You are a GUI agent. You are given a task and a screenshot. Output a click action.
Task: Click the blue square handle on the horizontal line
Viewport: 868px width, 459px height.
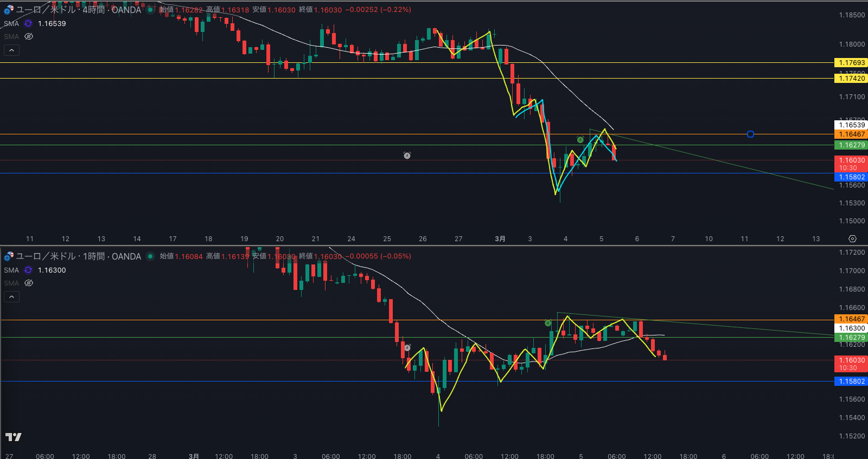click(x=750, y=134)
